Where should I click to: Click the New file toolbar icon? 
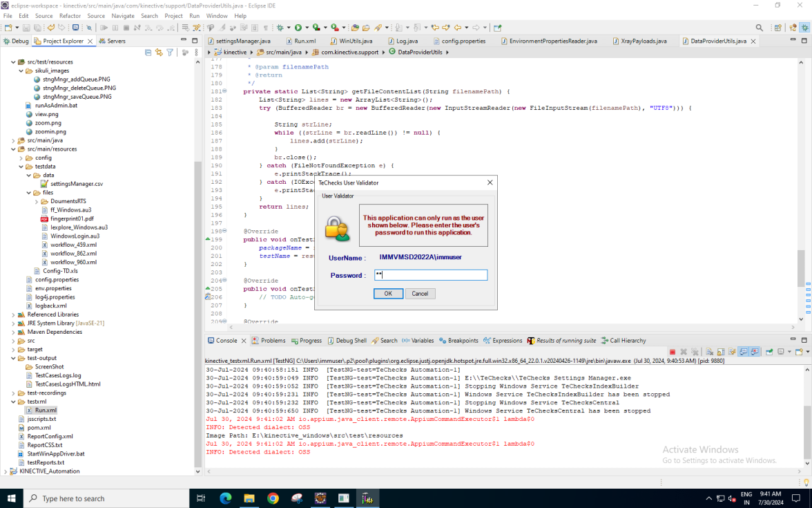click(8, 28)
